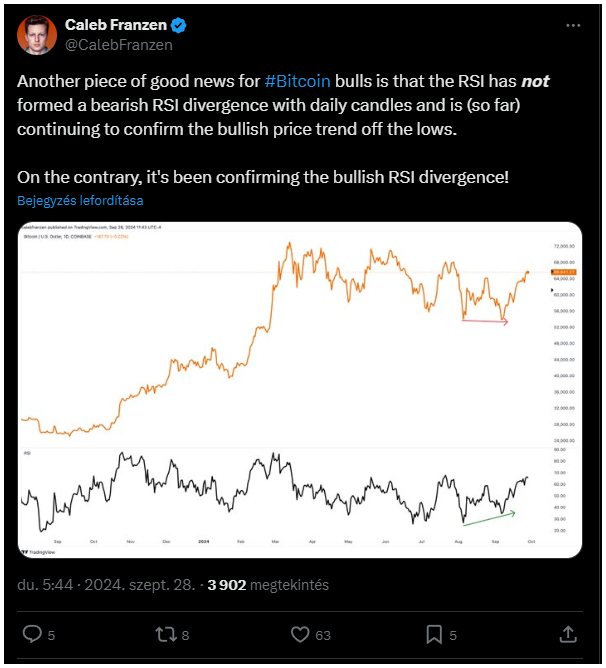Click the reply speech bubble icon
Image resolution: width=606 pixels, height=668 pixels.
click(32, 634)
